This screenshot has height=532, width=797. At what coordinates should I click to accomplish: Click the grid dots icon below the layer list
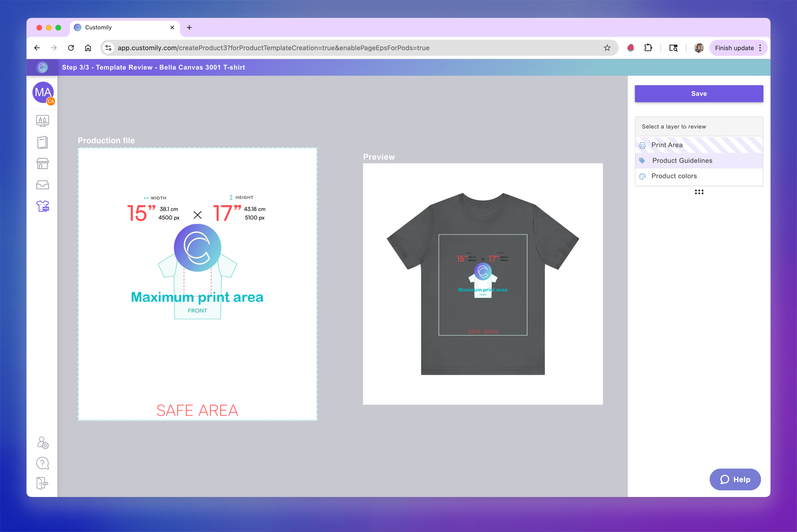tap(699, 192)
